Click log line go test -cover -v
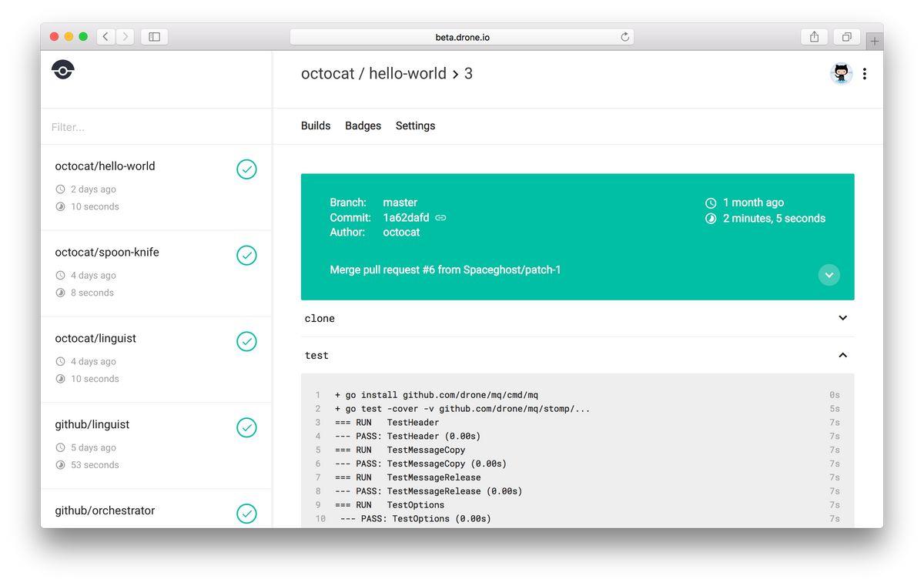 463,409
